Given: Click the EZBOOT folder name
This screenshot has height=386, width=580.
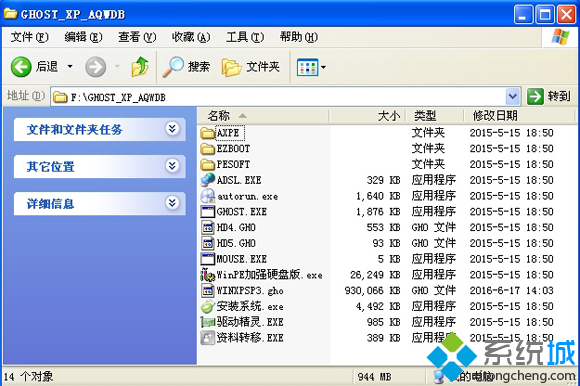Looking at the screenshot, I should pyautogui.click(x=233, y=149).
